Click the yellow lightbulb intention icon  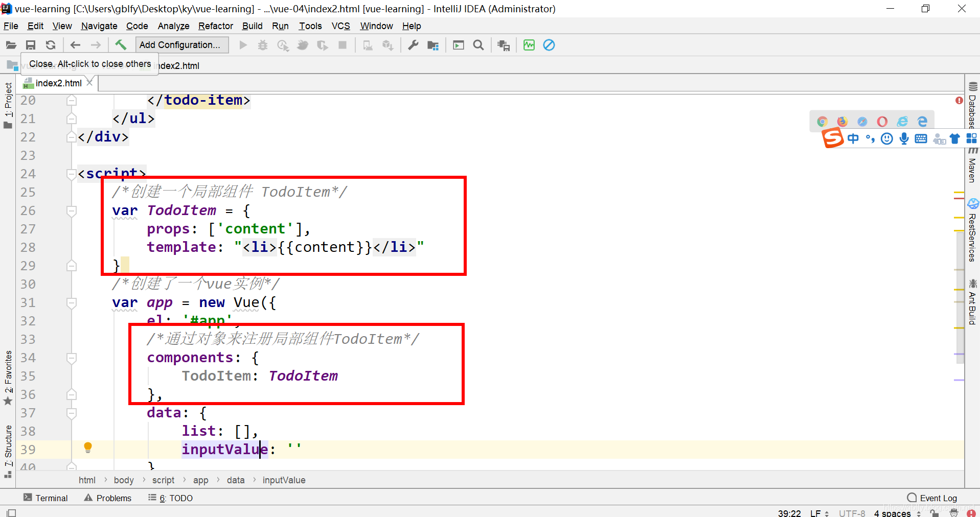[x=88, y=448]
